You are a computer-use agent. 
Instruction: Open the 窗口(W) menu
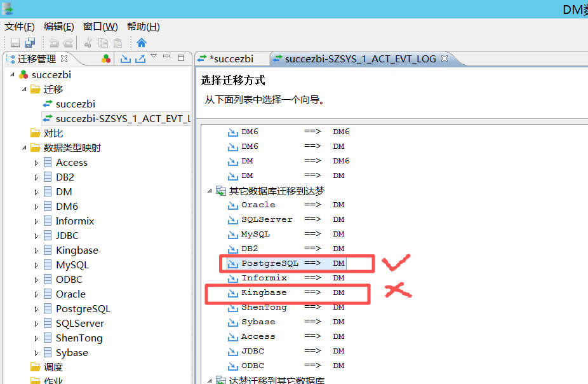point(100,27)
